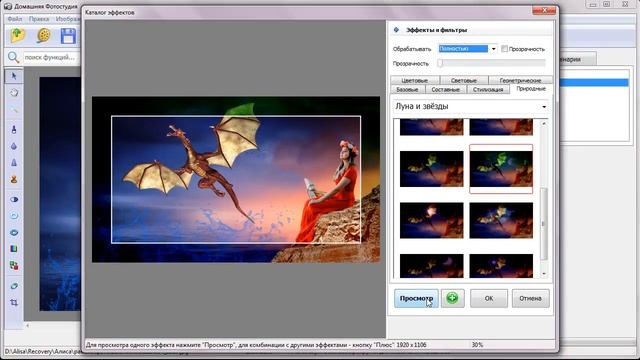Select the blur water-drop tool
Image resolution: width=640 pixels, height=360 pixels.
pyautogui.click(x=14, y=146)
